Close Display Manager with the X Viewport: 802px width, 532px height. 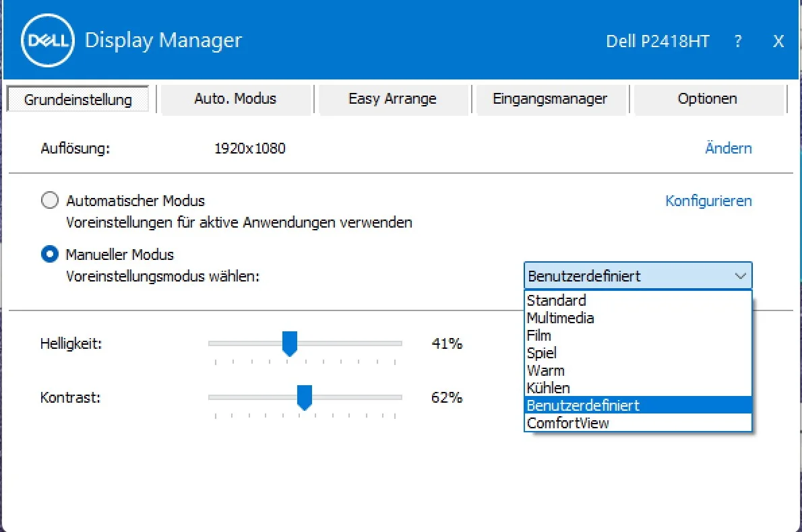pos(778,41)
